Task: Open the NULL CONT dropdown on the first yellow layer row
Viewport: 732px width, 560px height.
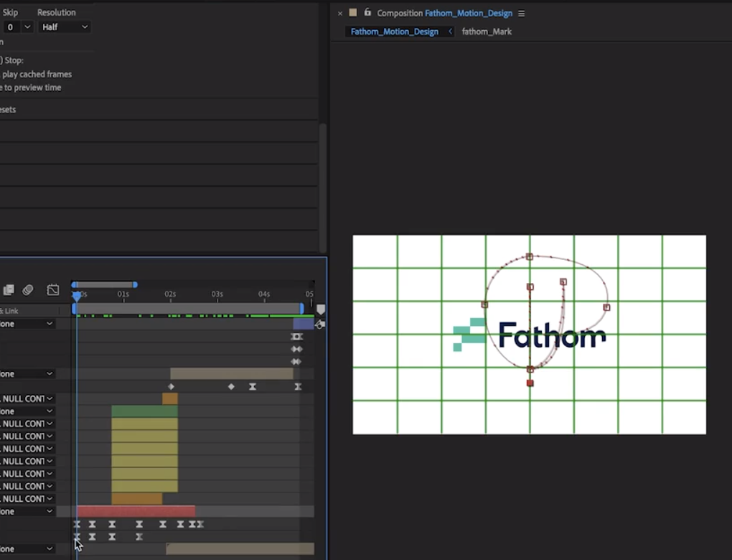Action: tap(27, 424)
